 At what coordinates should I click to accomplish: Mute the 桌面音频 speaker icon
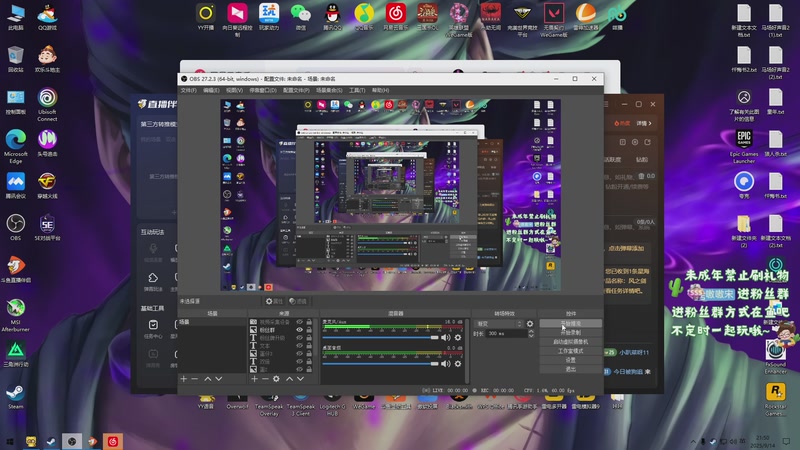click(x=446, y=363)
